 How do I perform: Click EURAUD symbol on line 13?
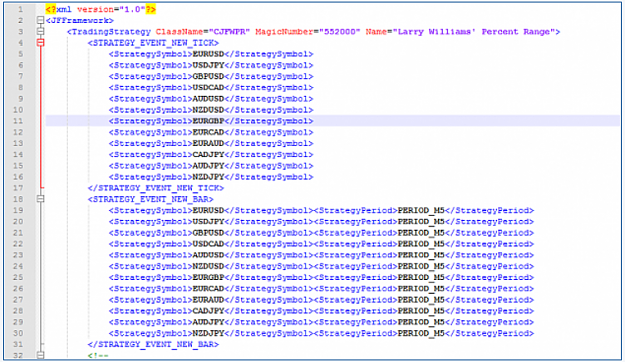point(208,143)
